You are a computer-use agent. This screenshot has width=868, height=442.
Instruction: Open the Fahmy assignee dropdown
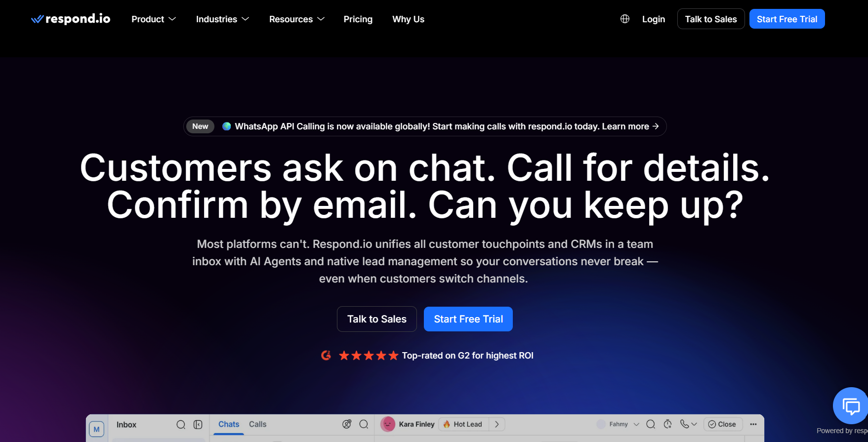(x=618, y=424)
